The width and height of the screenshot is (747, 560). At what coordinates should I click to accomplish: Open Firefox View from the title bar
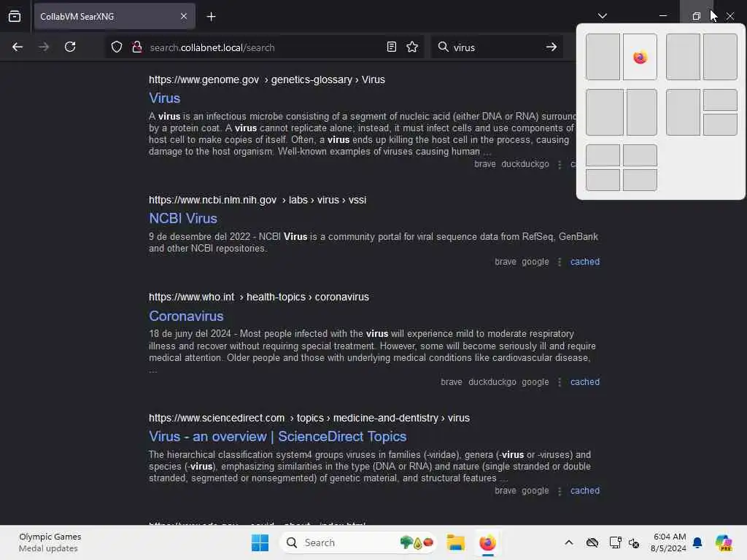coord(15,16)
